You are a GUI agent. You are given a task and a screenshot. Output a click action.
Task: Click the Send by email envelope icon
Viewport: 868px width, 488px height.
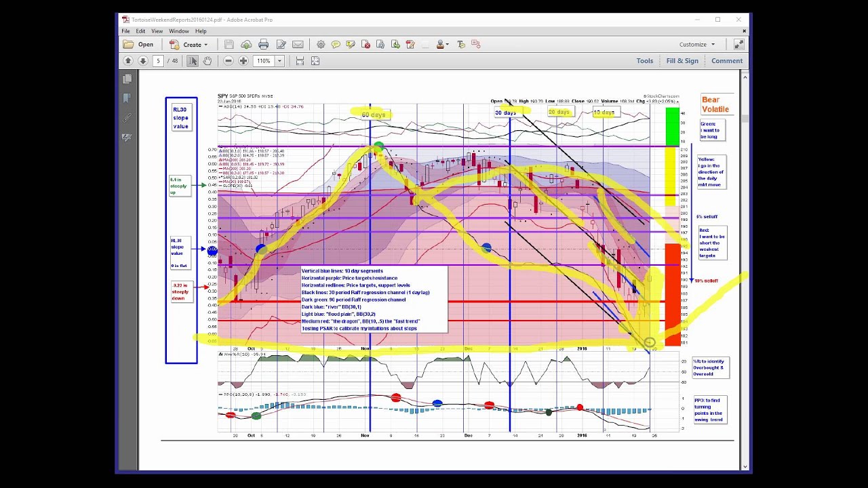click(x=298, y=45)
